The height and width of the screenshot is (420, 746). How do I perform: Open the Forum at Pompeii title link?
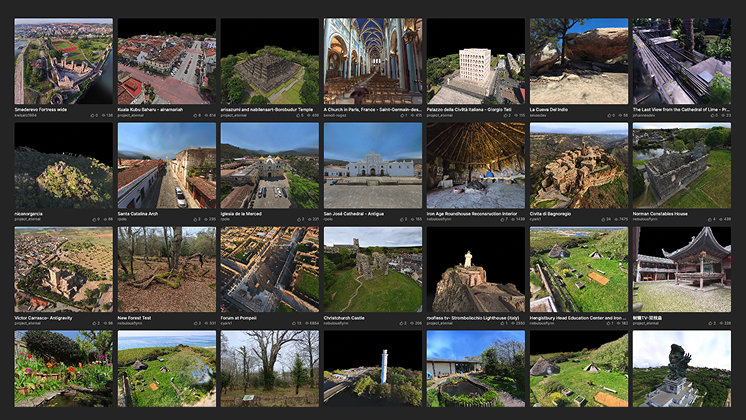tap(238, 318)
